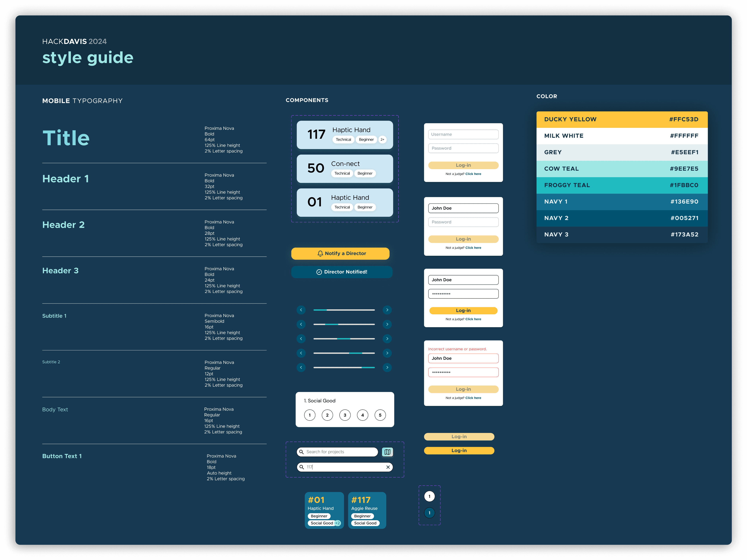This screenshot has height=560, width=747.
Task: Click 'Click here' link in first login card
Action: (473, 174)
